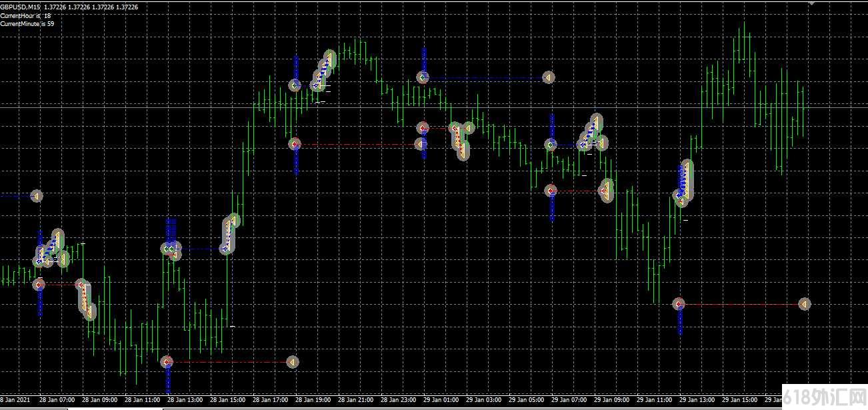Click the red marker left of 28 Jan 07:00
Viewport: 868px width, 410px height.
(x=39, y=285)
